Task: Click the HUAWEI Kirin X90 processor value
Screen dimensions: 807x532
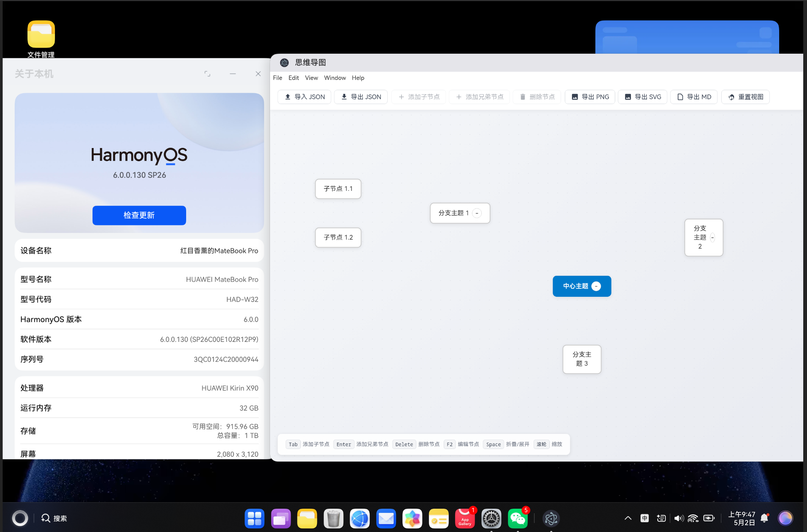Action: (230, 388)
